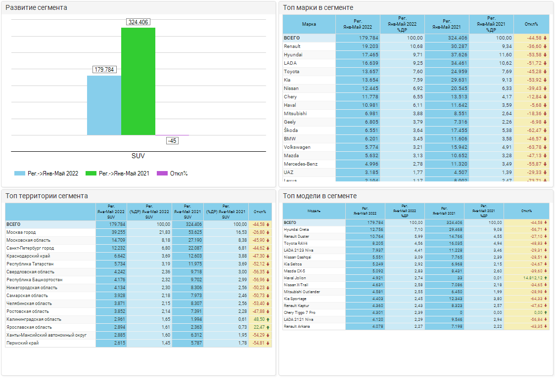Viewport: 555px width, 392px height.
Task: Click Откл% header in territories table
Action: click(x=260, y=212)
